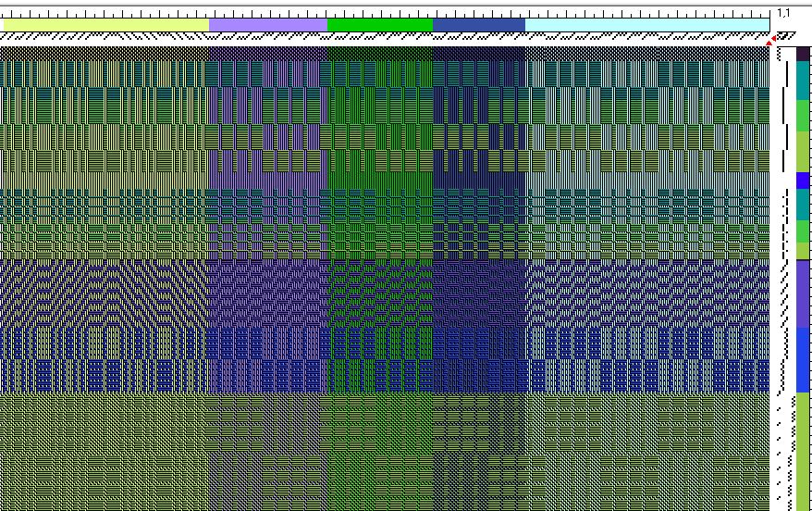Click the red arrow marker near the tie-up
This screenshot has height=511, width=812.
tap(770, 42)
